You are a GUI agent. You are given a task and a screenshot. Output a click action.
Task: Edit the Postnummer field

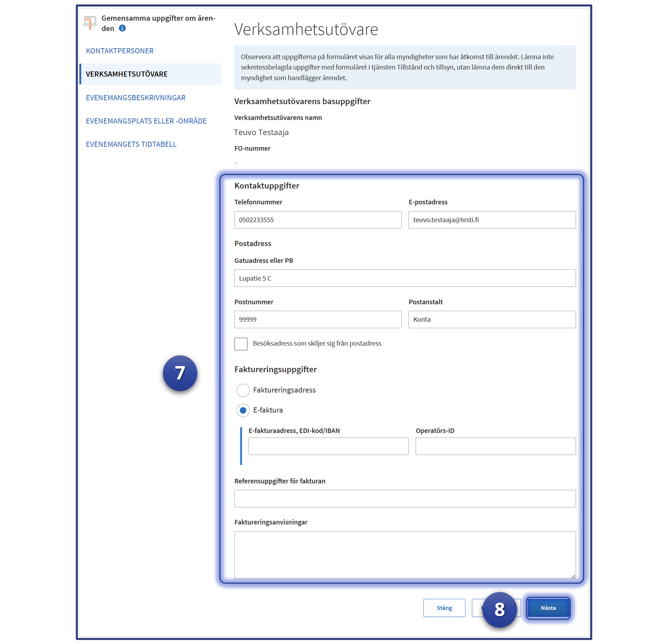(x=318, y=320)
